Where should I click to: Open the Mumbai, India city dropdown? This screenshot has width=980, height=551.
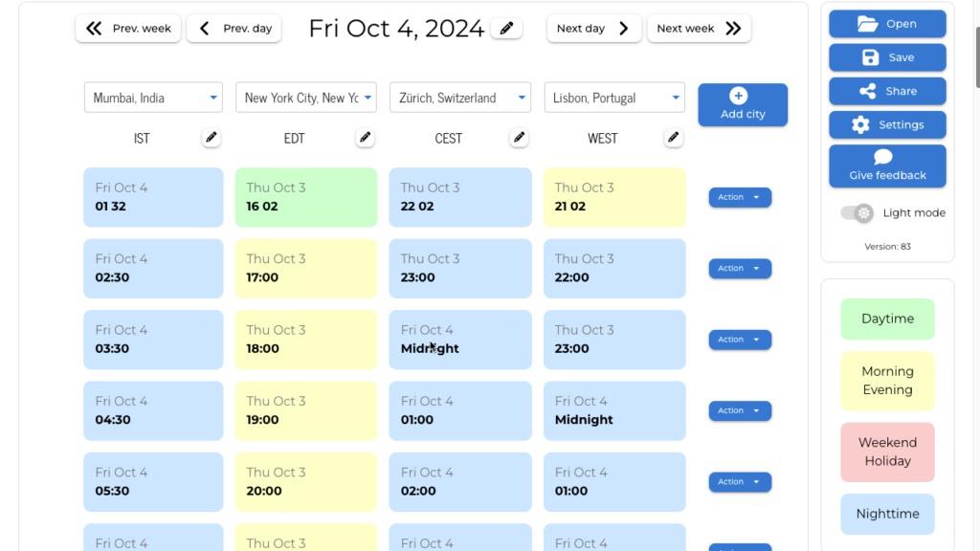[153, 97]
